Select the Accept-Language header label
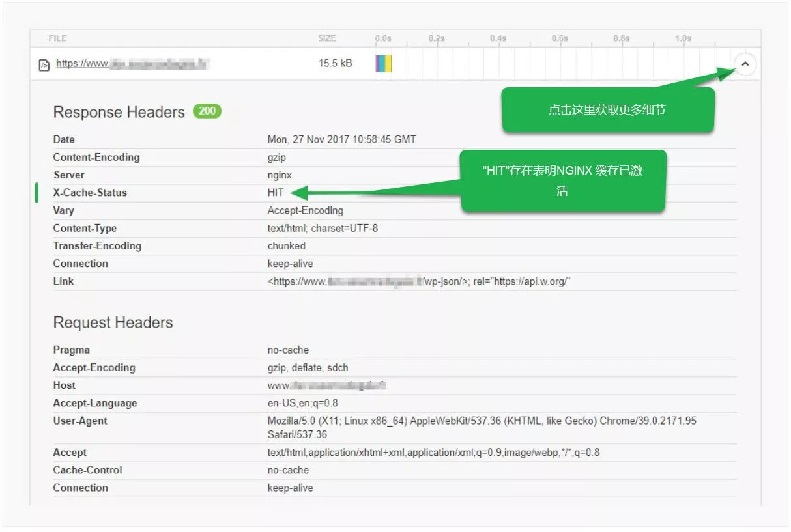The height and width of the screenshot is (532, 791). click(95, 403)
